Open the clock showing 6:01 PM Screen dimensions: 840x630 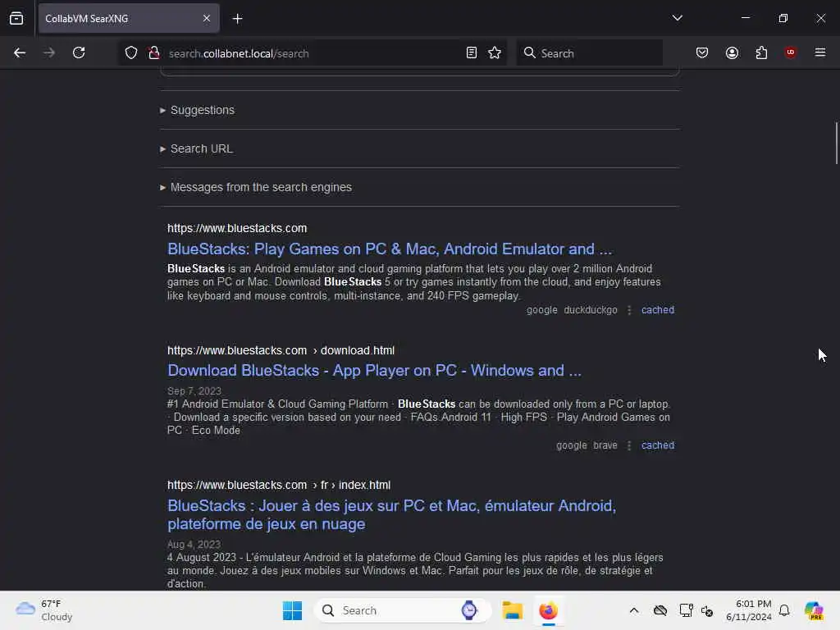tap(748, 610)
